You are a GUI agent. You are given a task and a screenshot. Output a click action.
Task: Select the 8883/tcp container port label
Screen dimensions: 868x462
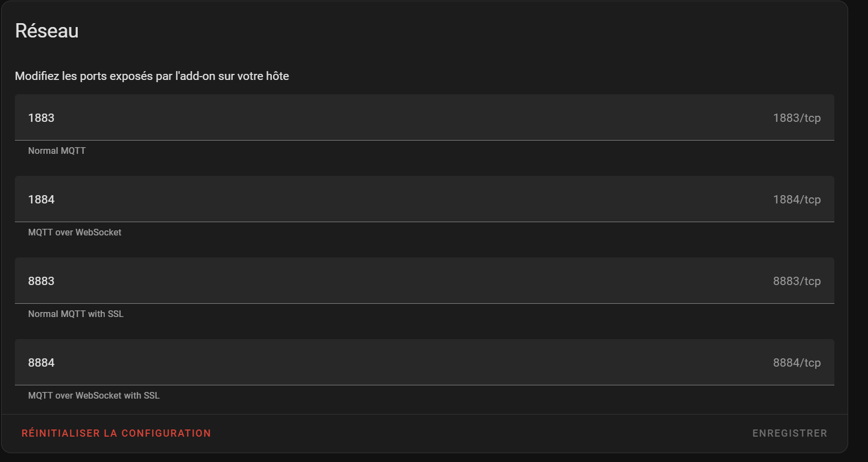[796, 281]
